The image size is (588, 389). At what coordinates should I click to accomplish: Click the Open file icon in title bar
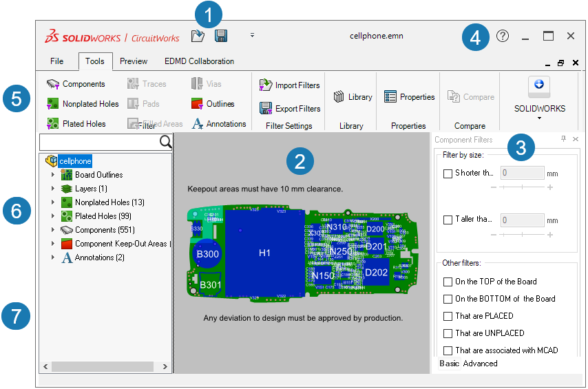pos(198,36)
